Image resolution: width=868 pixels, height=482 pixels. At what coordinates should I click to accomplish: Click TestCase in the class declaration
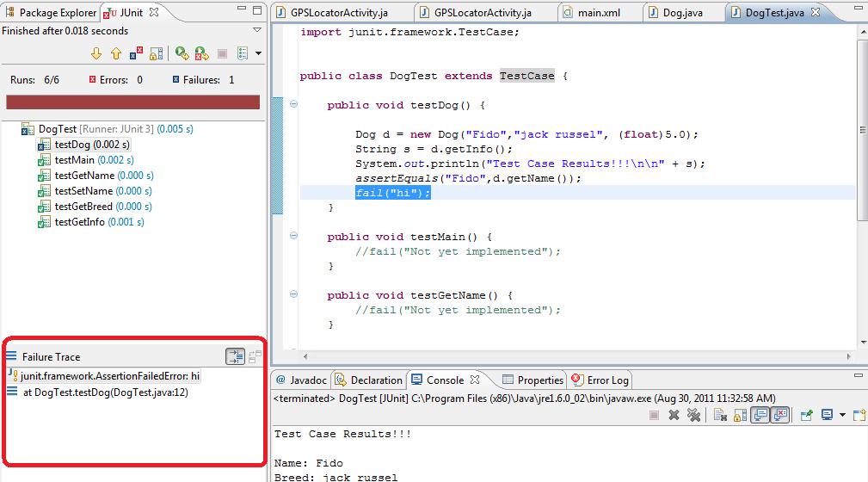pyautogui.click(x=526, y=76)
